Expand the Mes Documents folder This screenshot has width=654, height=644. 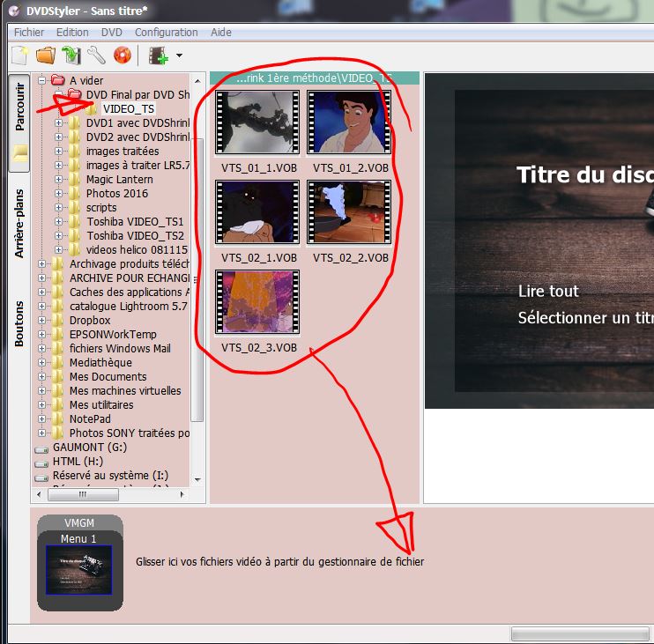41,376
